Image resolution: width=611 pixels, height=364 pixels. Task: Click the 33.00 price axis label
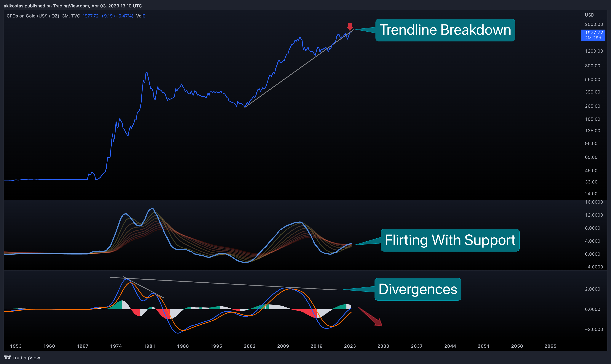point(591,182)
